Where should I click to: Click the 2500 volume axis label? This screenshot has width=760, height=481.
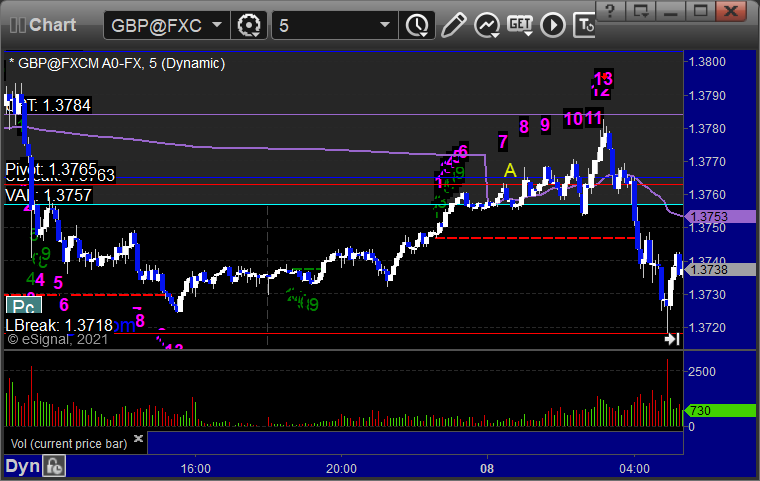pos(702,372)
